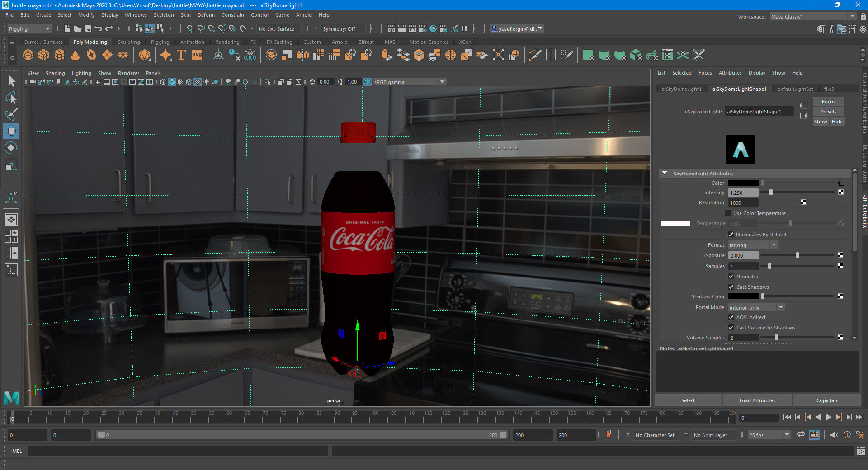Click Save Scene disk icon
868x470 pixels.
click(x=88, y=28)
